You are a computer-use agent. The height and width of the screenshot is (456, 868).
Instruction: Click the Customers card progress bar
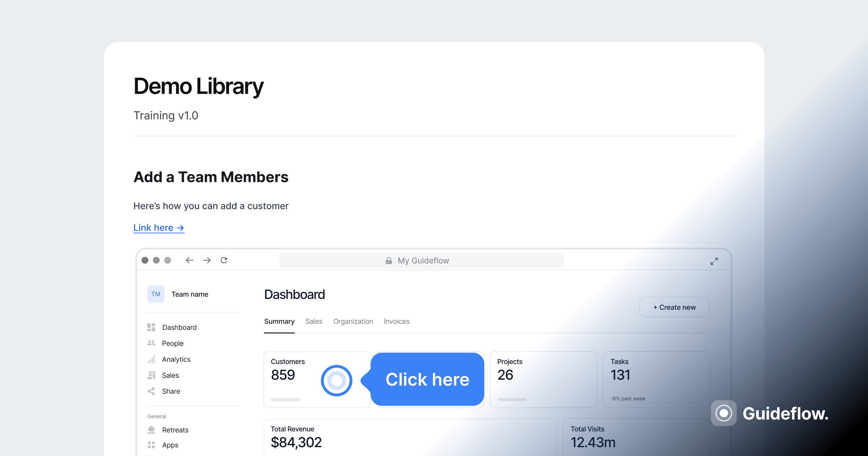tap(285, 400)
